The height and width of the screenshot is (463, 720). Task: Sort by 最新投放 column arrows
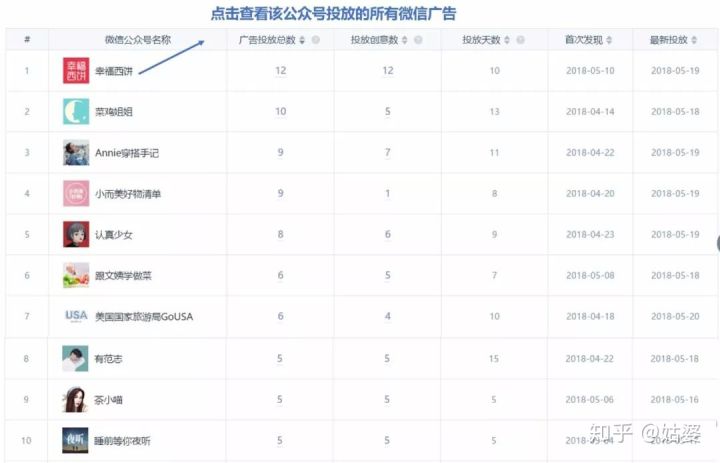[694, 40]
